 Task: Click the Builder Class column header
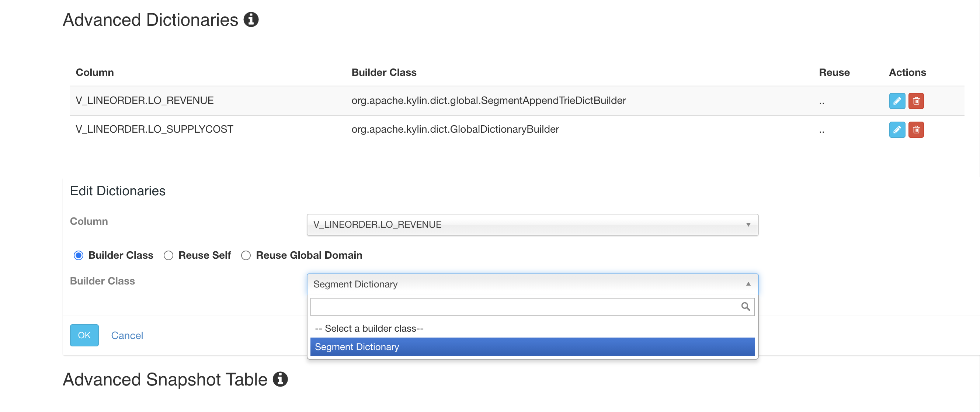[383, 72]
